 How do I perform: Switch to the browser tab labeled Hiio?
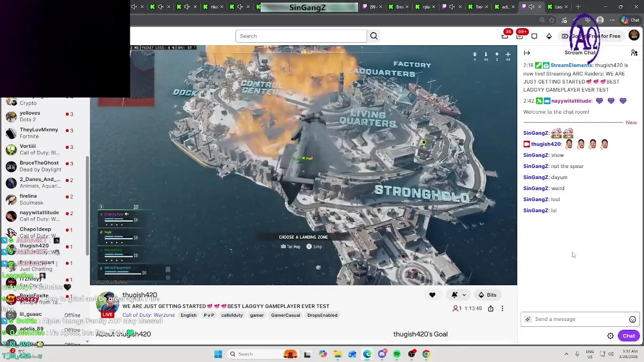point(213,7)
